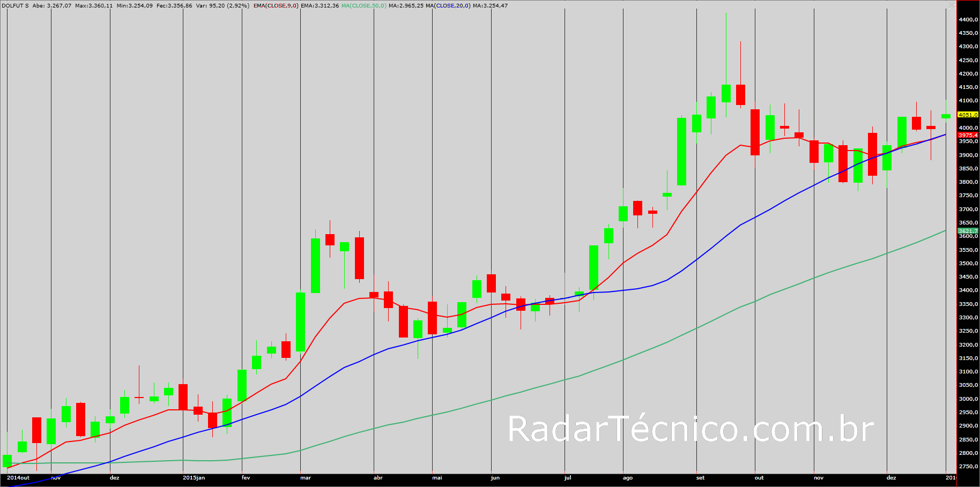
Task: Click the mai label on time axis
Action: [x=437, y=477]
